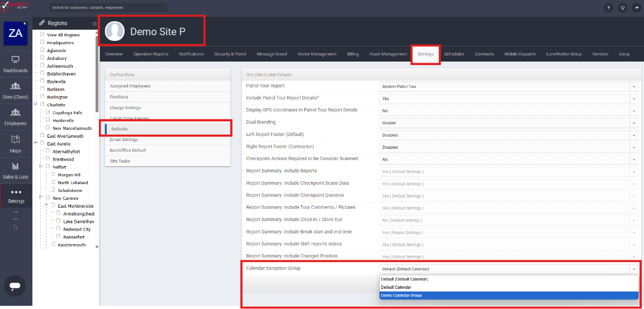Open Report Summary: Include Reports dropdown
Image resolution: width=644 pixels, height=309 pixels.
pos(509,171)
